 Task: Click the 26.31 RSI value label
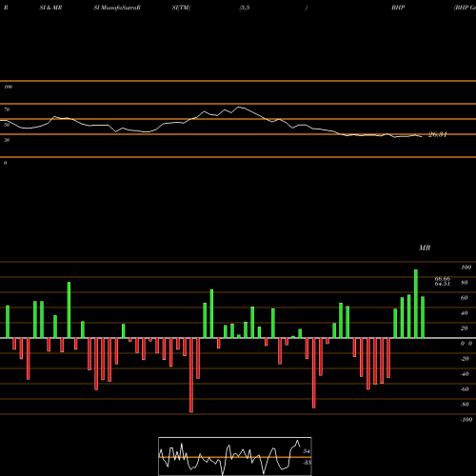438,134
